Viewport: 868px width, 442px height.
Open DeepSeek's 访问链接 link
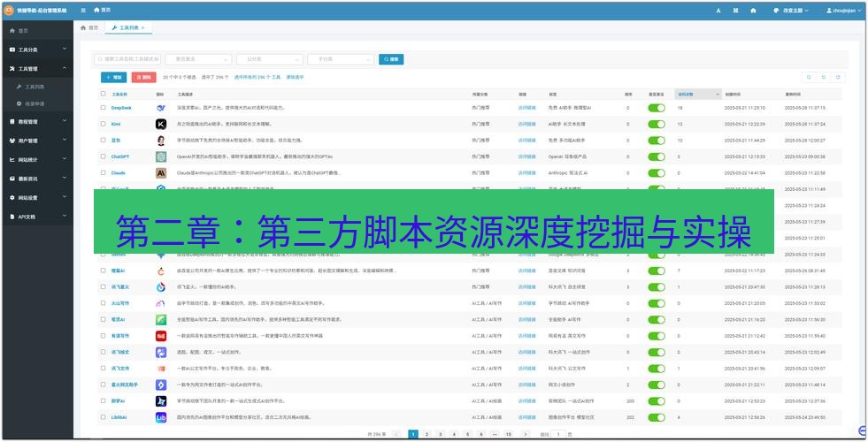[x=527, y=108]
